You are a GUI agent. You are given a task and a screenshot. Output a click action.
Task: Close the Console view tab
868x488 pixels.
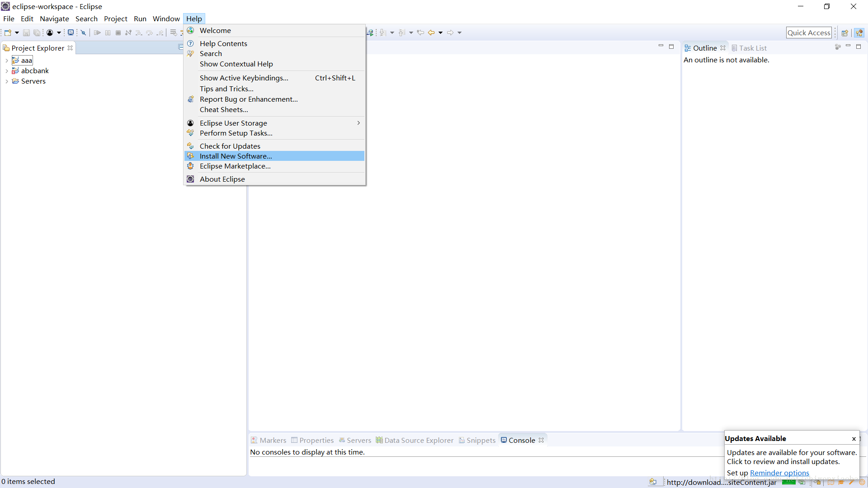click(x=541, y=440)
